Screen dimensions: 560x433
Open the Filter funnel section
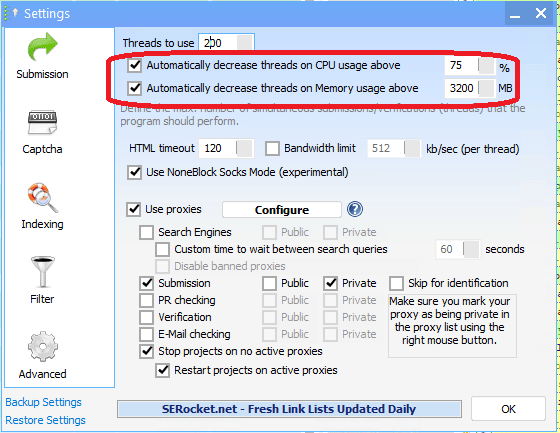[x=42, y=280]
